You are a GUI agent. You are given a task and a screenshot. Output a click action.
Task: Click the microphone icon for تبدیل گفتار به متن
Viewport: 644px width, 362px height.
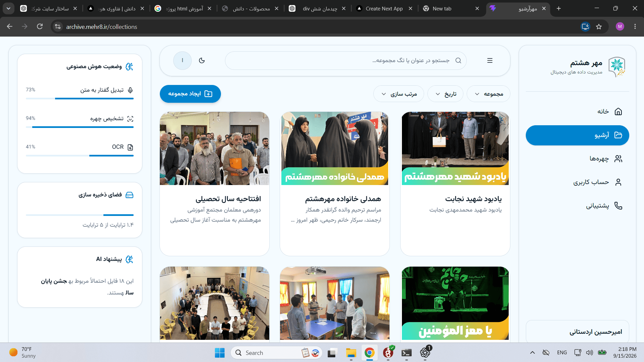(x=130, y=90)
